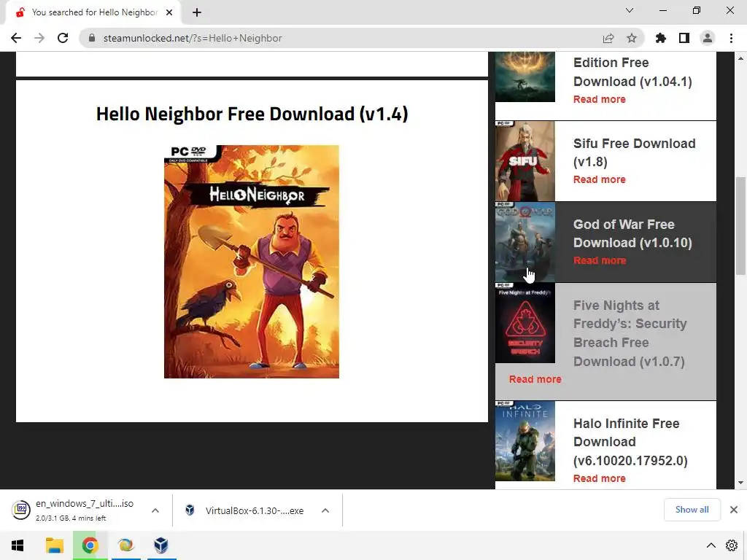Viewport: 747px width, 560px height.
Task: View site security lock information
Action: 91,38
